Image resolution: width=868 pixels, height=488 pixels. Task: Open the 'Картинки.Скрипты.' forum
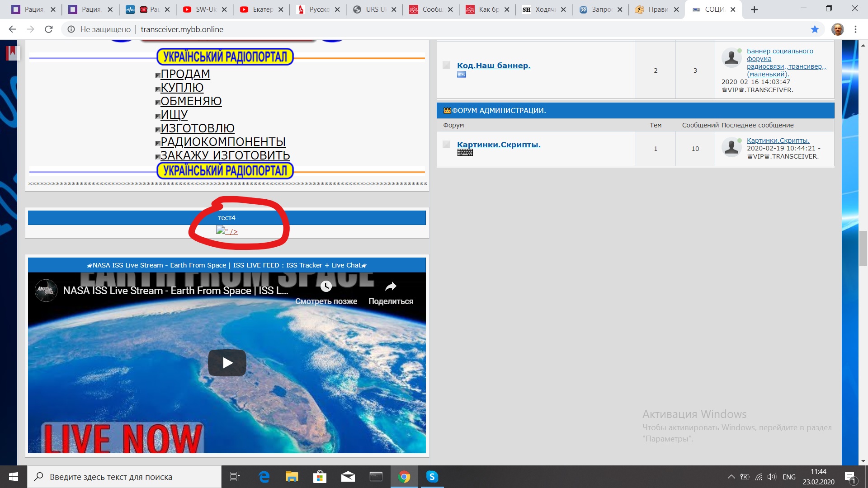(499, 145)
